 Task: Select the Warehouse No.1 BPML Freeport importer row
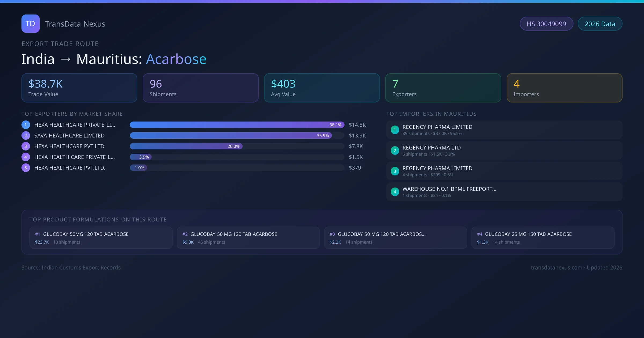point(504,192)
